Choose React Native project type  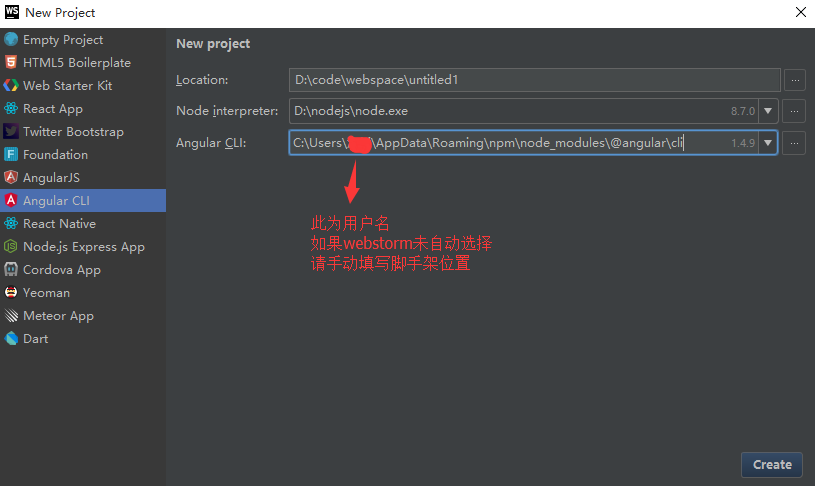[x=83, y=224]
